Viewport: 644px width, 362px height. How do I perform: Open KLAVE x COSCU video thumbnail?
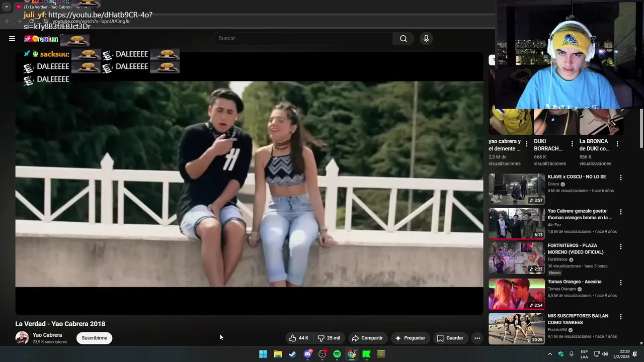coord(517,189)
